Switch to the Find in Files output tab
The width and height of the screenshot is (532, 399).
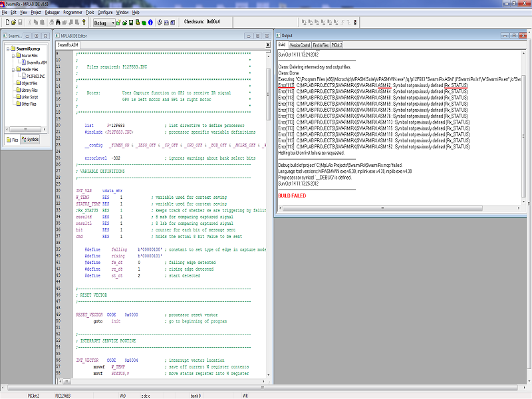[x=321, y=45]
